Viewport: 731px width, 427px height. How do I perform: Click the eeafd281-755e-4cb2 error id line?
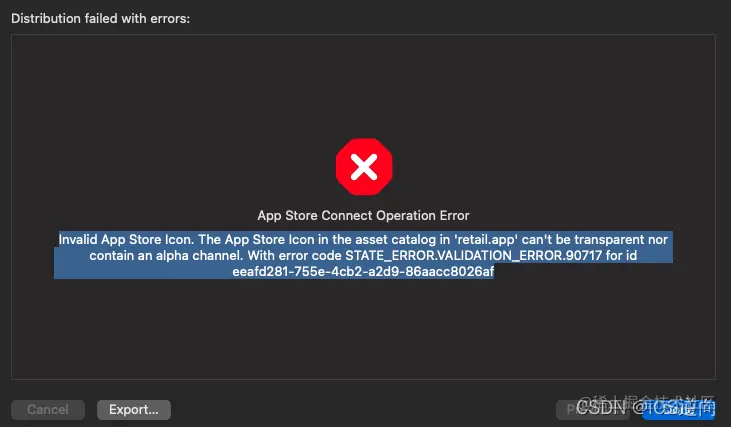coord(363,271)
